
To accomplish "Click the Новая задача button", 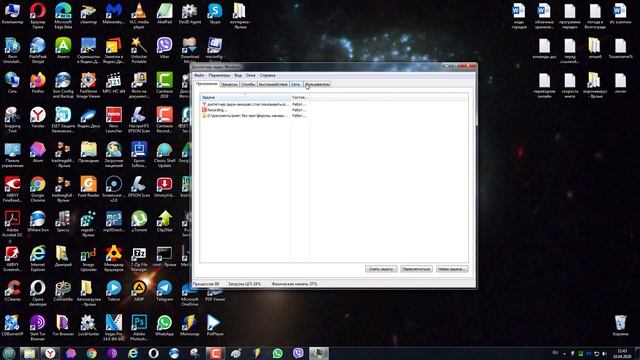I will point(451,269).
